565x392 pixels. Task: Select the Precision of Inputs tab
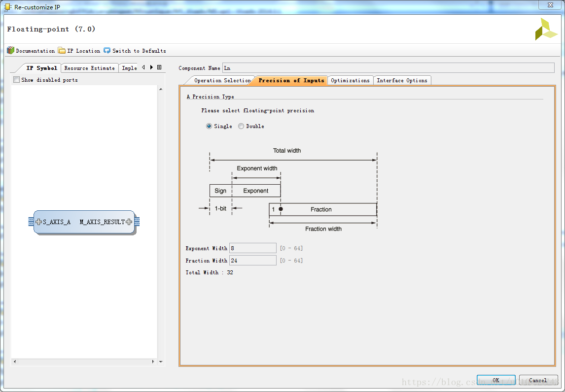[291, 80]
